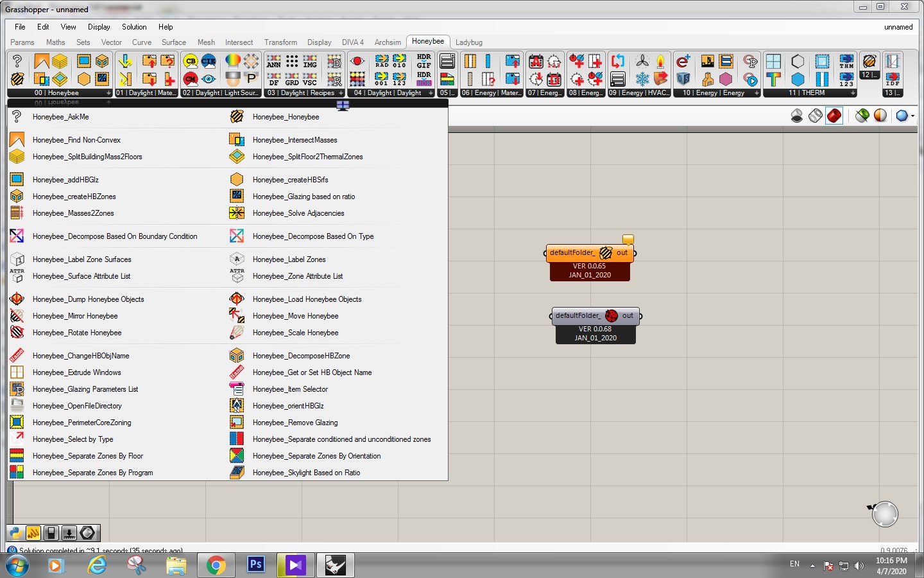Expand the 00 | Honeybee panel plus
The image size is (924, 578).
click(108, 93)
